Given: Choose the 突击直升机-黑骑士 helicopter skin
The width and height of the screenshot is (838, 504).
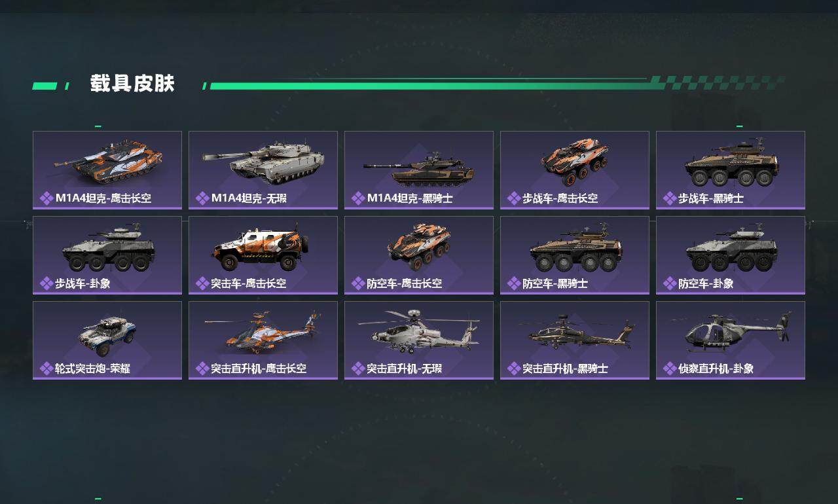Looking at the screenshot, I should tap(575, 340).
